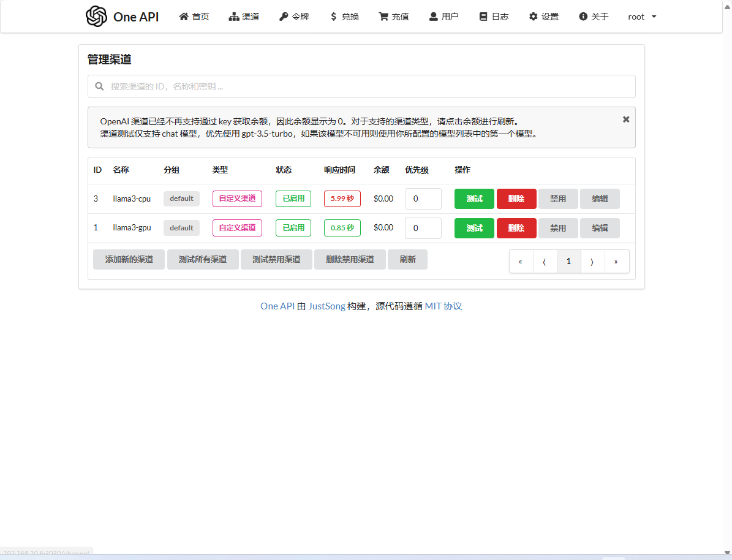
Task: Sort the table by 响应时间 column
Action: click(339, 170)
